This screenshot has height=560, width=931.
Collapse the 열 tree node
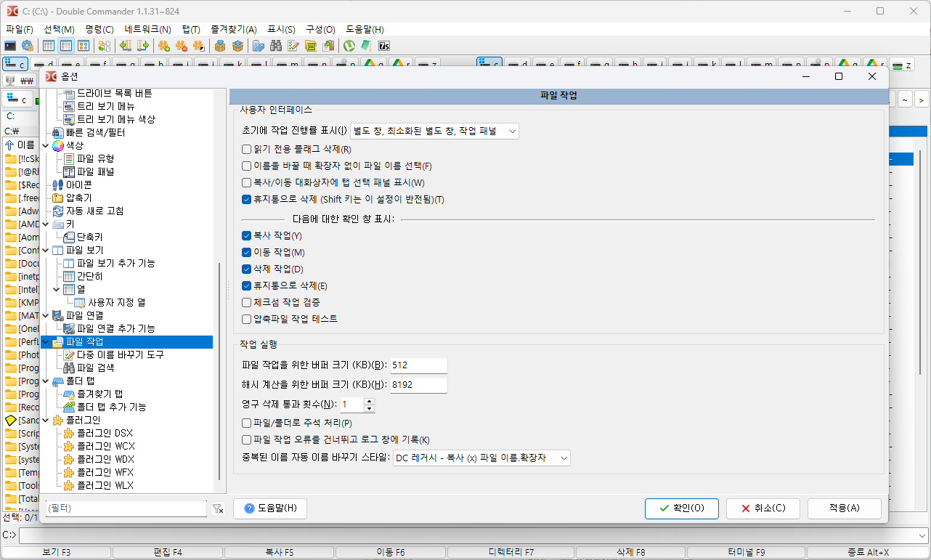click(57, 289)
